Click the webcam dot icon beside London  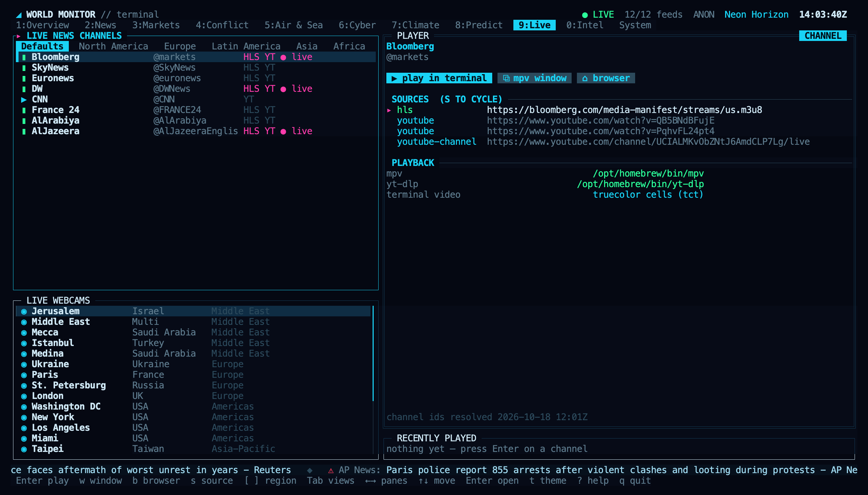click(x=24, y=396)
